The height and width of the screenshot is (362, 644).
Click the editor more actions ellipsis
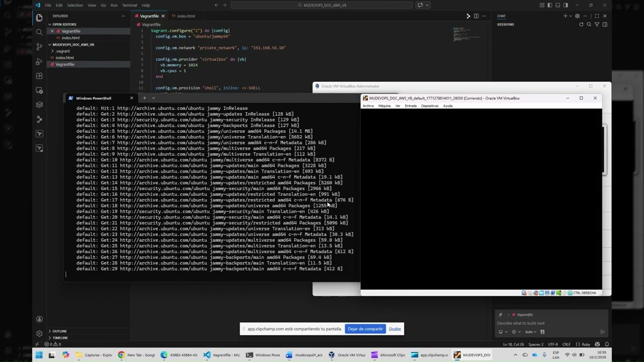(484, 16)
